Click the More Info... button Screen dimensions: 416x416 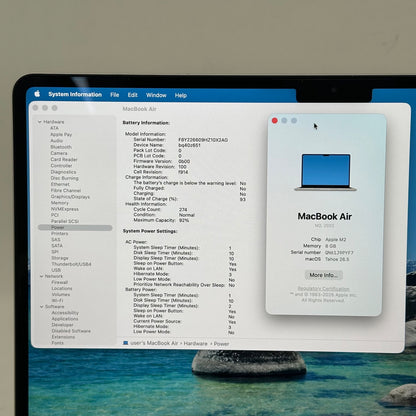tap(324, 275)
